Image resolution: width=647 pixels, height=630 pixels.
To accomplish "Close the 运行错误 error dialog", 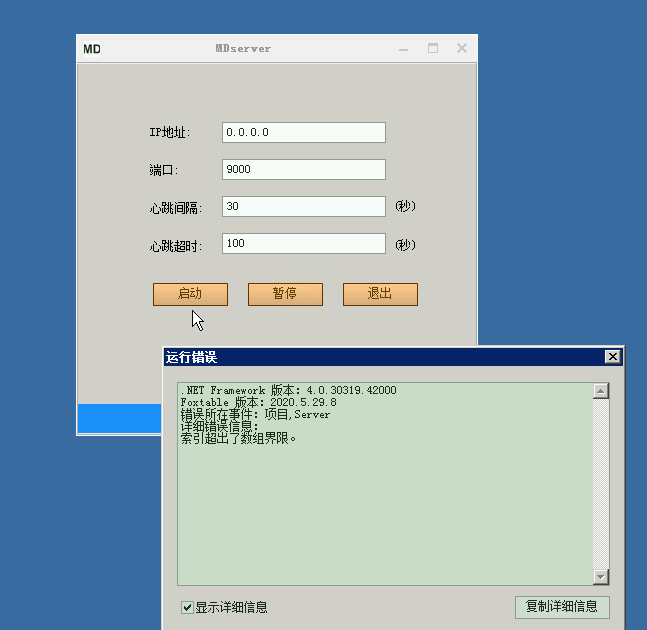I will [613, 356].
